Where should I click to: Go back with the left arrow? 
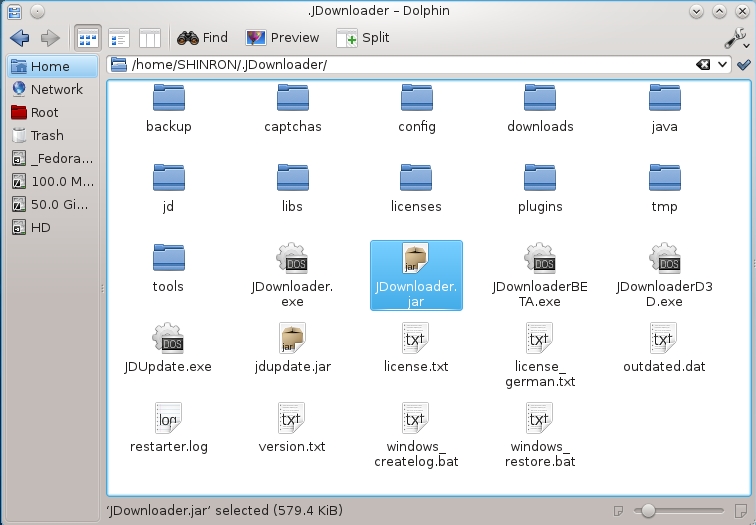pos(20,38)
